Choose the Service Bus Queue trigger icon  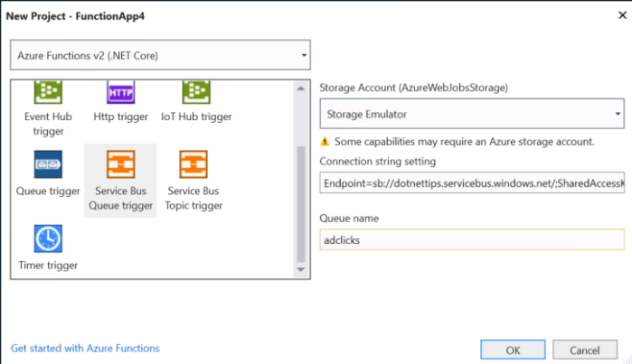coord(120,164)
